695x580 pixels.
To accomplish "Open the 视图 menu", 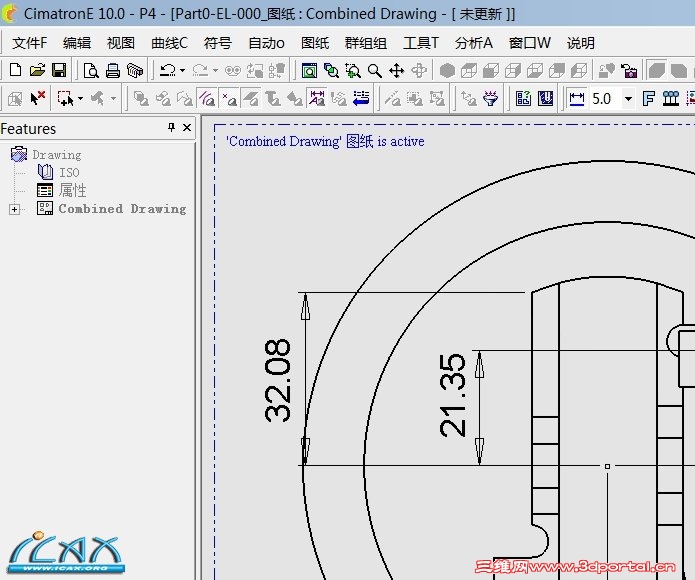I will [121, 43].
